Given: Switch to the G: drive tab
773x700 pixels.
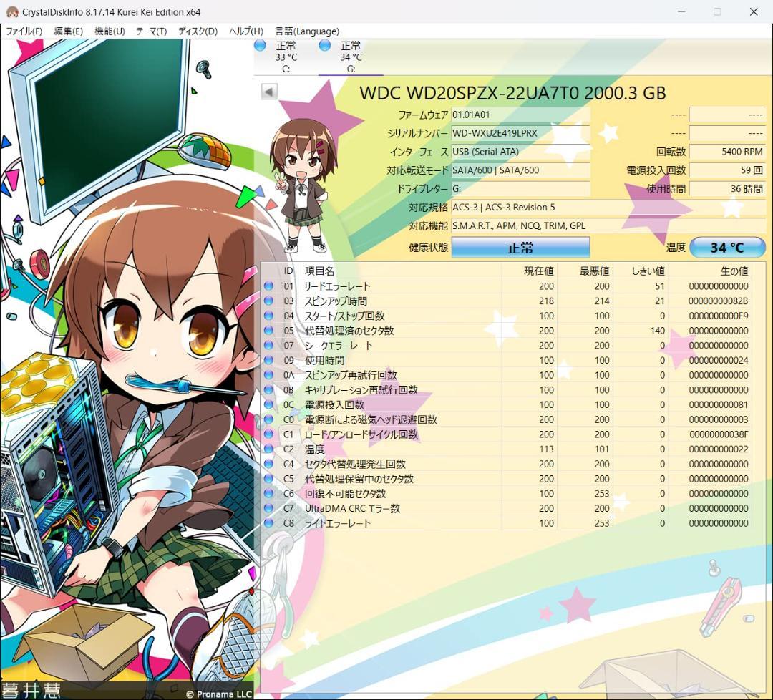Looking at the screenshot, I should (x=351, y=57).
